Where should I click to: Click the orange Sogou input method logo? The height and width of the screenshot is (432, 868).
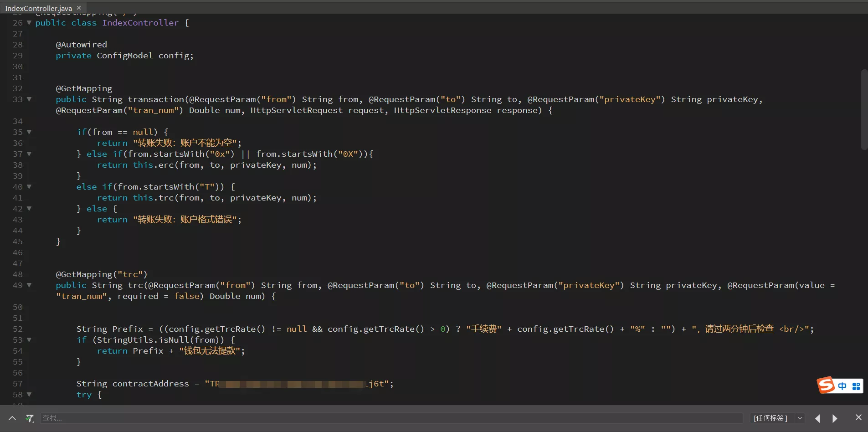coord(826,386)
